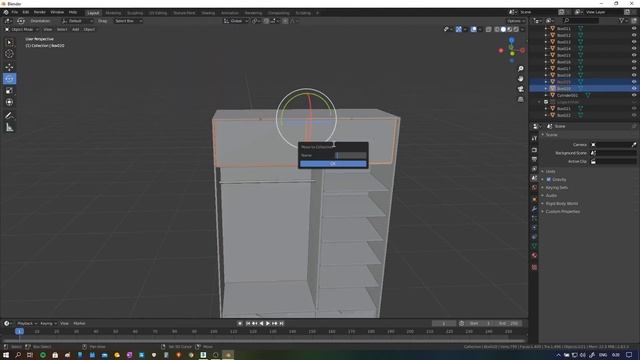Open the Windows Start button
This screenshot has height=360, width=640.
point(6,355)
